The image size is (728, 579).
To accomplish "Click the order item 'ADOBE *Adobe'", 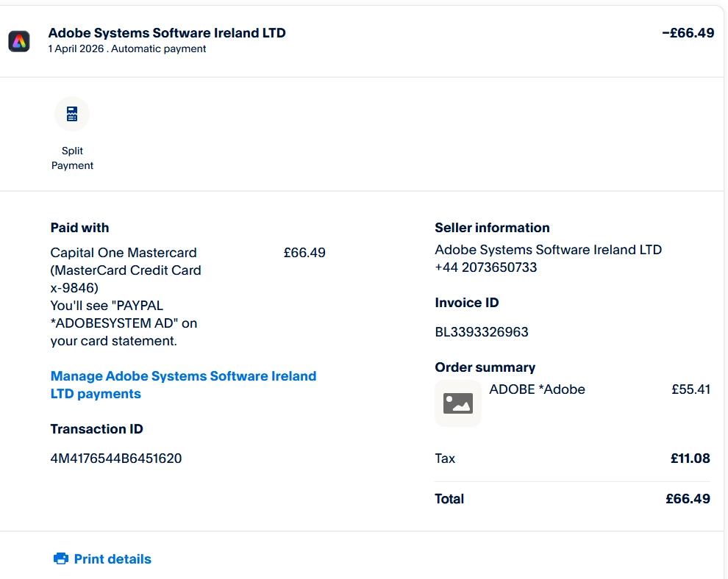I will point(538,389).
